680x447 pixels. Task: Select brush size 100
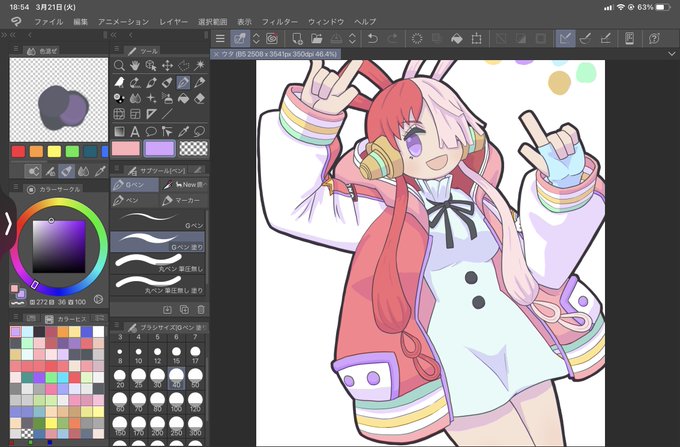pos(176,401)
